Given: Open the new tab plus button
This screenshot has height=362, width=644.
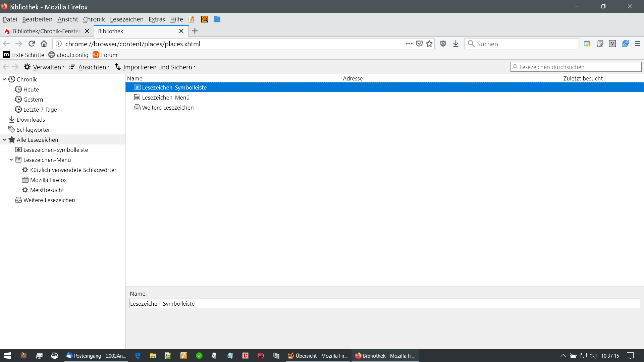Looking at the screenshot, I should click(195, 31).
